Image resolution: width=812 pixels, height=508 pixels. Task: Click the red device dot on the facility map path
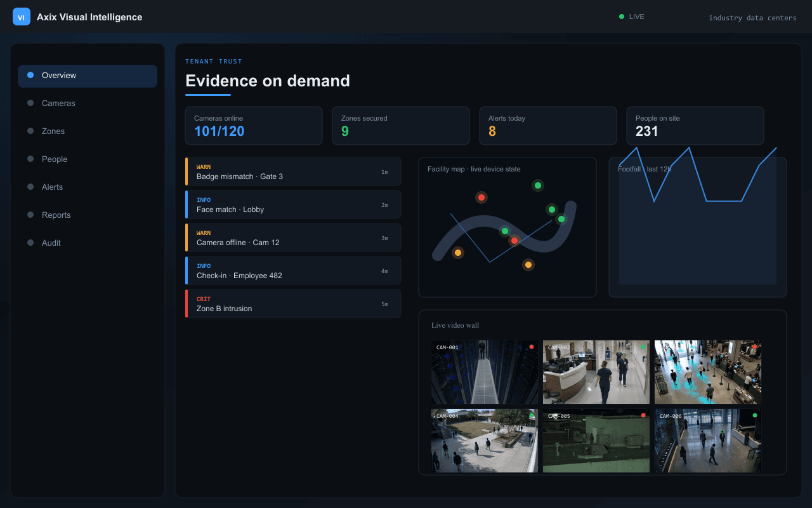coord(514,241)
